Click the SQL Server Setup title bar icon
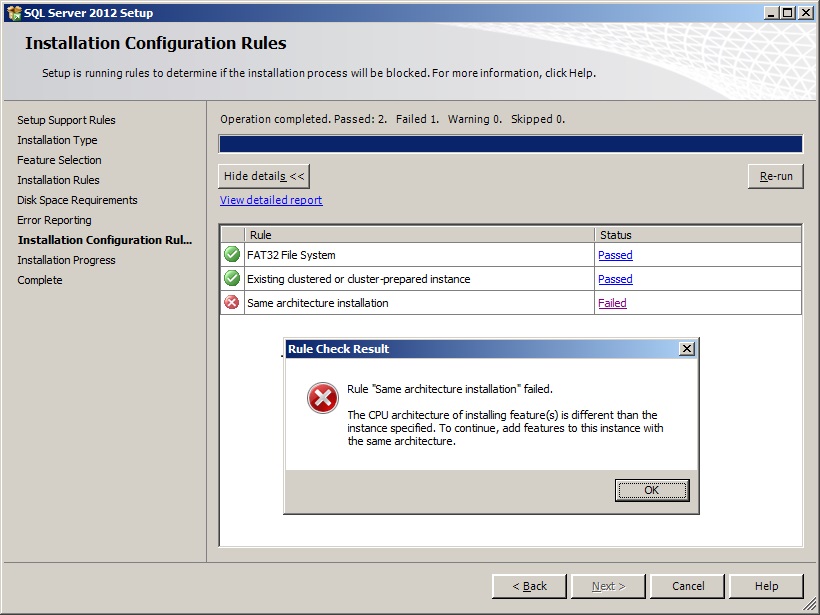This screenshot has width=820, height=615. (x=14, y=13)
